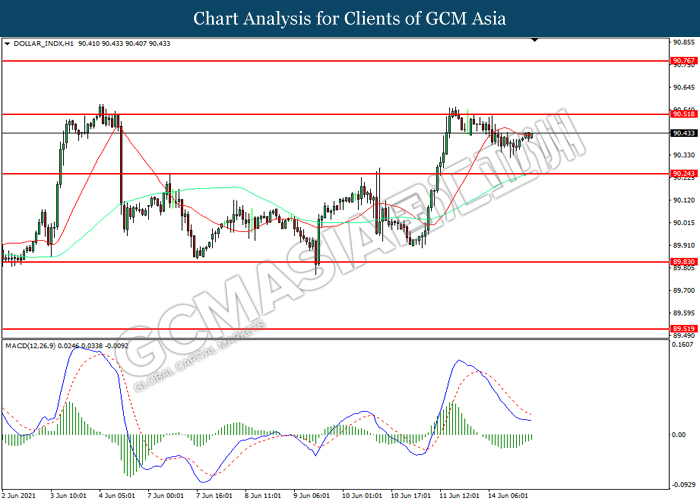Viewport: 700px width, 500px height.
Task: Select the red 89.830 level price label
Action: tap(684, 262)
